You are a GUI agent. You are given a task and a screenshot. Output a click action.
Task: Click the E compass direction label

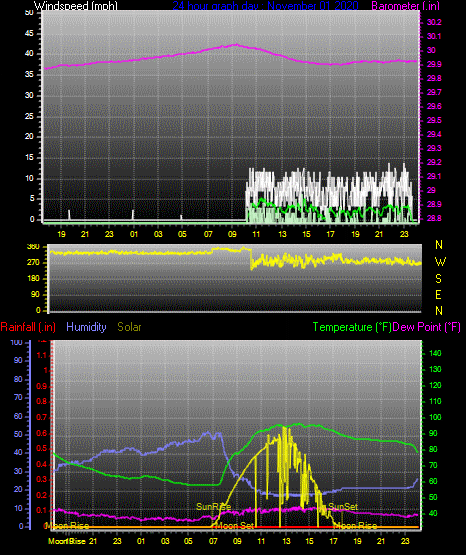click(438, 295)
